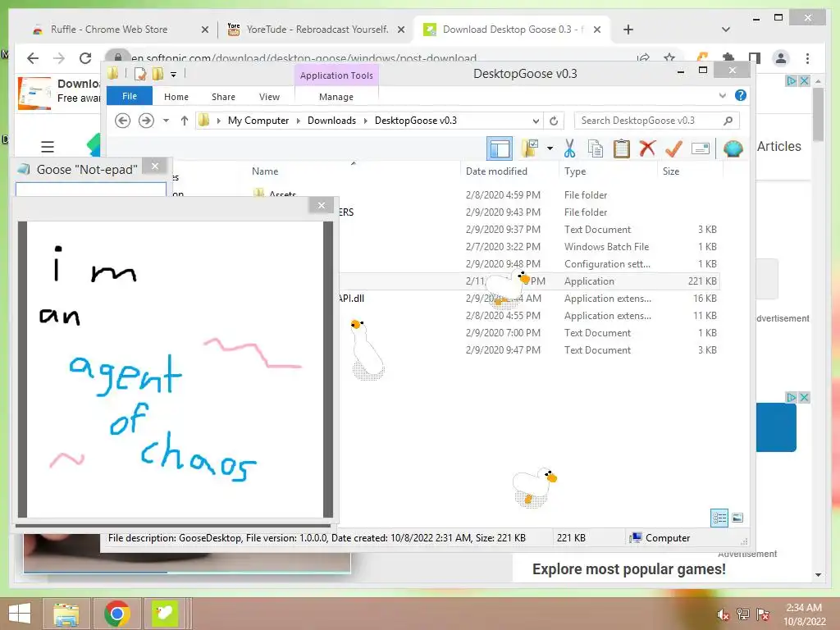Go up one folder level in Explorer
The height and width of the screenshot is (630, 840).
[185, 121]
